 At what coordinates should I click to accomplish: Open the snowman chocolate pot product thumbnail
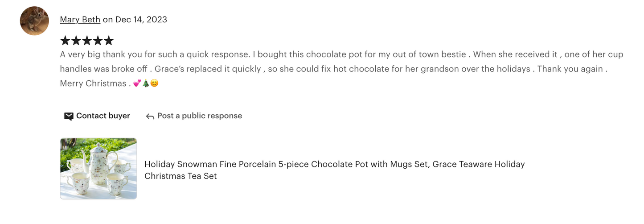coord(98,169)
